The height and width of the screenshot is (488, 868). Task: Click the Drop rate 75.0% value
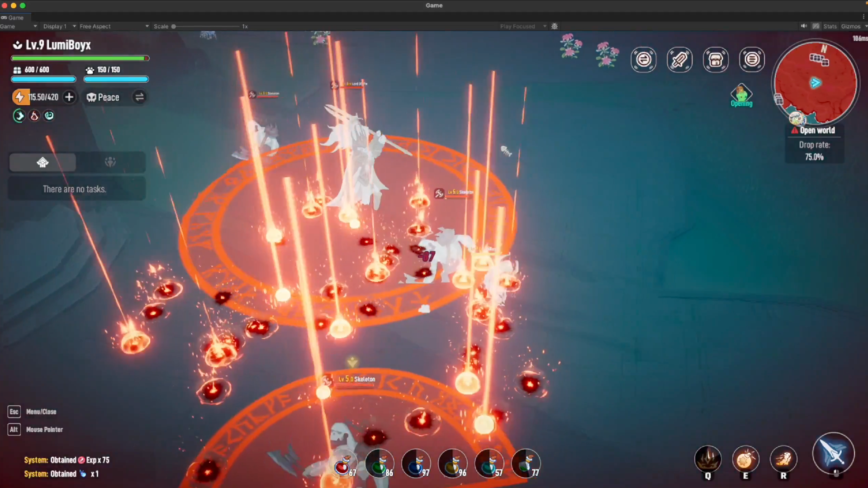pyautogui.click(x=814, y=157)
